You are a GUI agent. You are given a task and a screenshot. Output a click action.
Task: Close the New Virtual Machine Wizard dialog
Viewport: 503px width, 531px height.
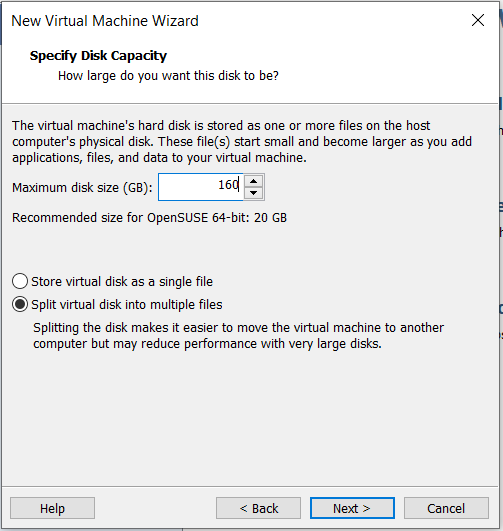[478, 20]
